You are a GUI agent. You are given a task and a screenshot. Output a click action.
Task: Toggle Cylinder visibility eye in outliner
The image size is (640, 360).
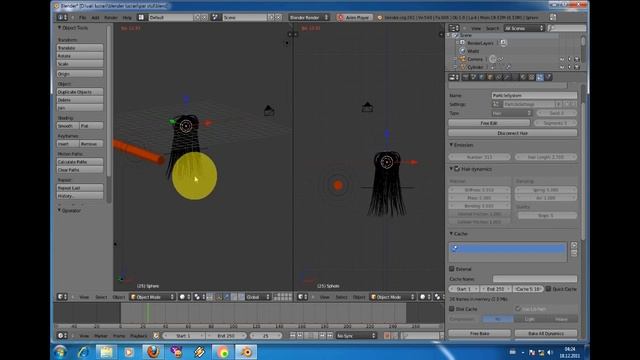pyautogui.click(x=562, y=67)
